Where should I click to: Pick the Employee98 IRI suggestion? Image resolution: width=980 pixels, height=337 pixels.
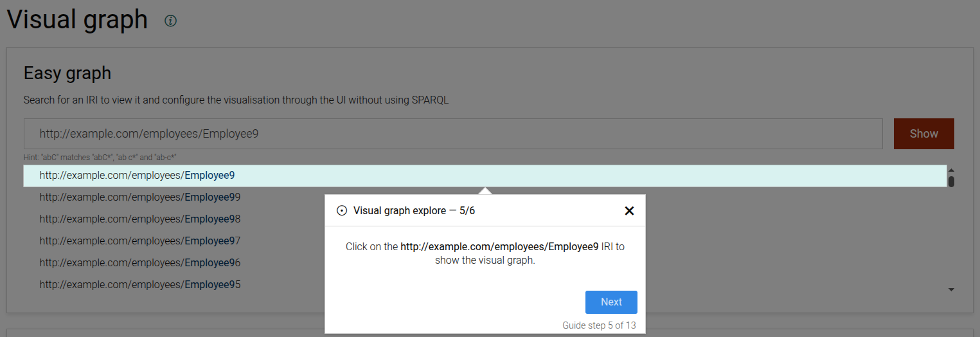139,219
